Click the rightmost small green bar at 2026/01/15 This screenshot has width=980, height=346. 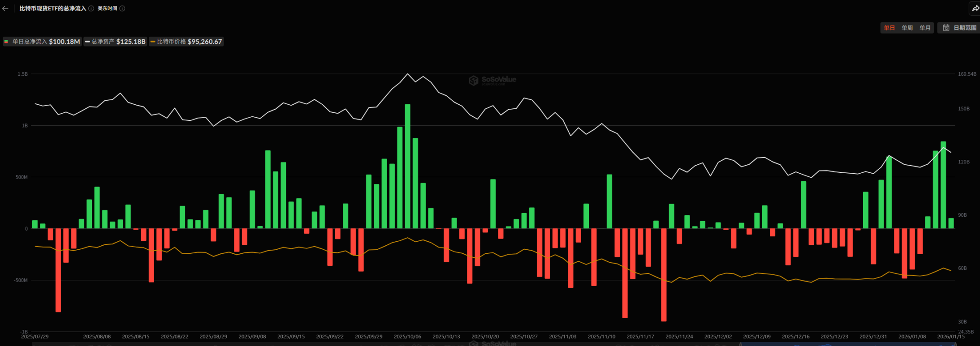click(x=951, y=223)
